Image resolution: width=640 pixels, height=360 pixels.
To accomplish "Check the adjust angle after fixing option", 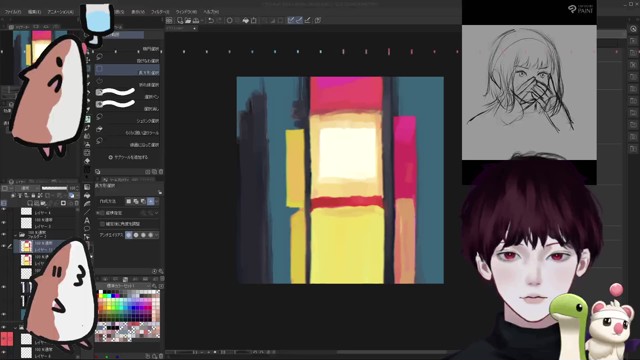I will (x=102, y=224).
